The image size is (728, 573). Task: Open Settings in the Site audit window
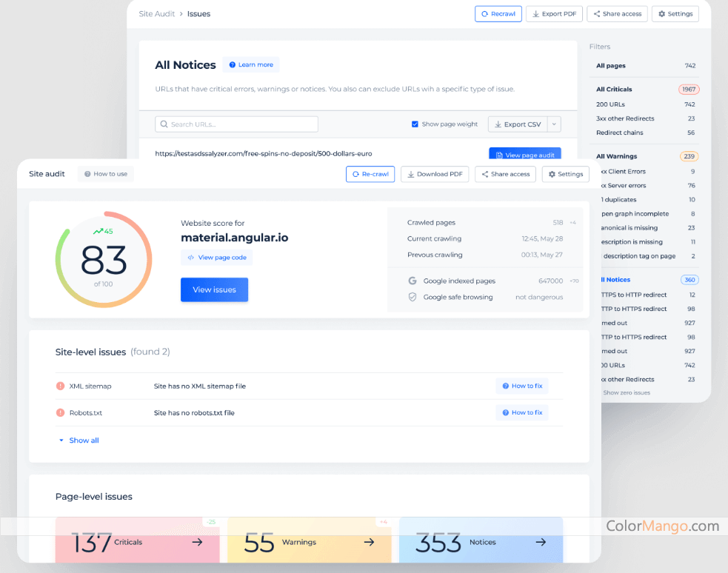click(x=566, y=174)
